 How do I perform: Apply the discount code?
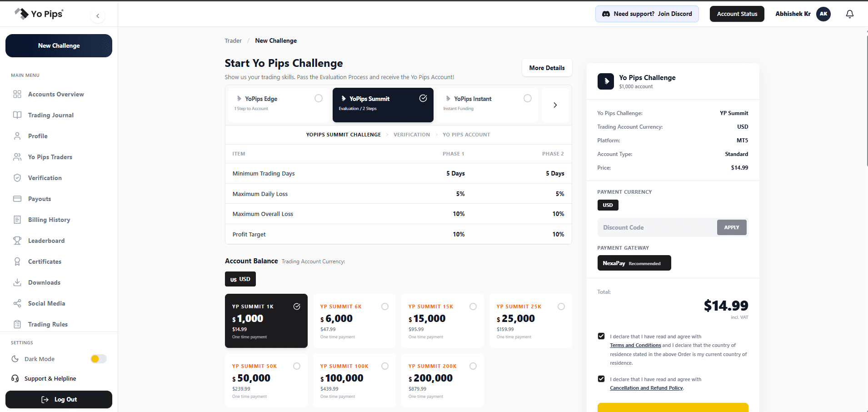click(732, 227)
